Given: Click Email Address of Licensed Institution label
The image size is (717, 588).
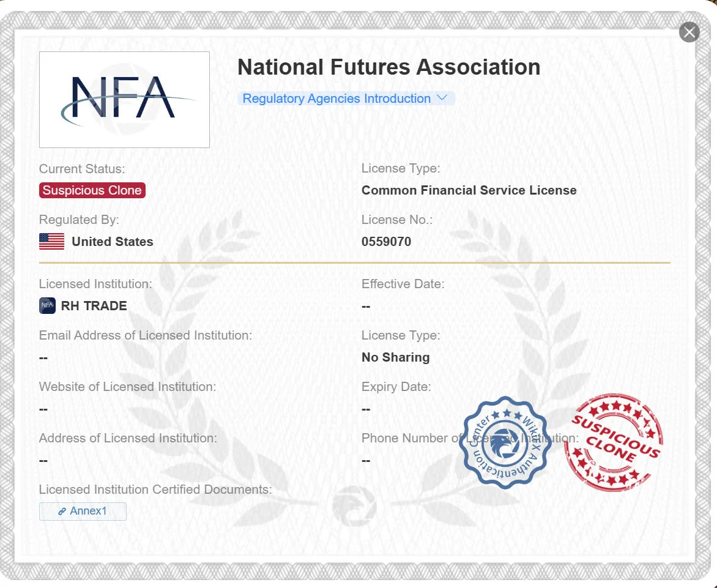Looking at the screenshot, I should pos(146,335).
